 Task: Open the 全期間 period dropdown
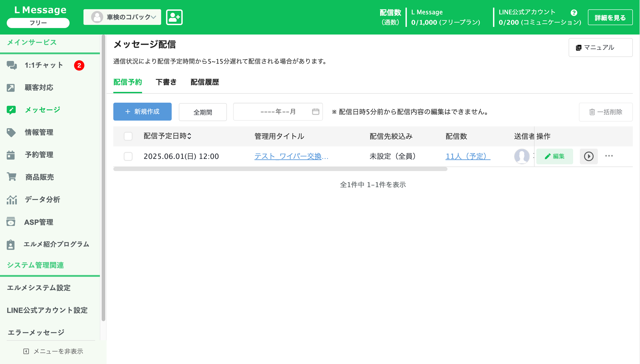(203, 112)
